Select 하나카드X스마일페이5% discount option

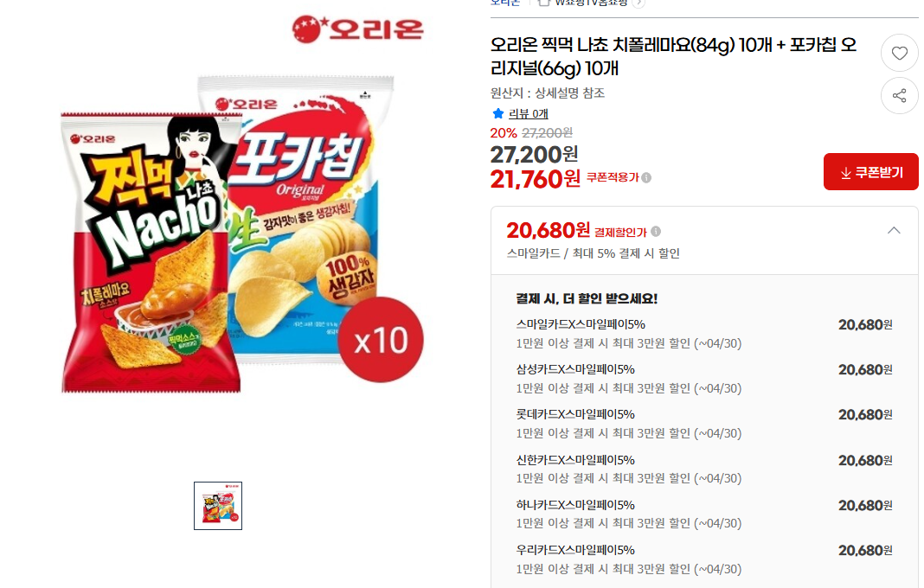(704, 513)
